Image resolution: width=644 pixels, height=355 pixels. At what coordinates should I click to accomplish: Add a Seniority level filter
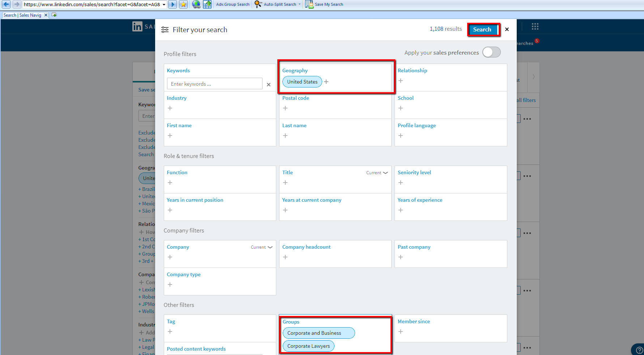[x=401, y=183]
